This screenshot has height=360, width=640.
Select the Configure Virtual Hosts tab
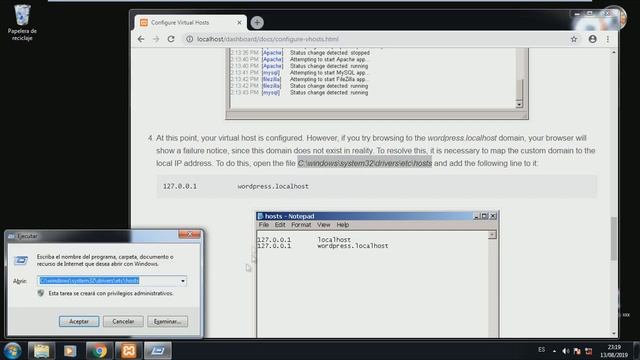point(191,22)
